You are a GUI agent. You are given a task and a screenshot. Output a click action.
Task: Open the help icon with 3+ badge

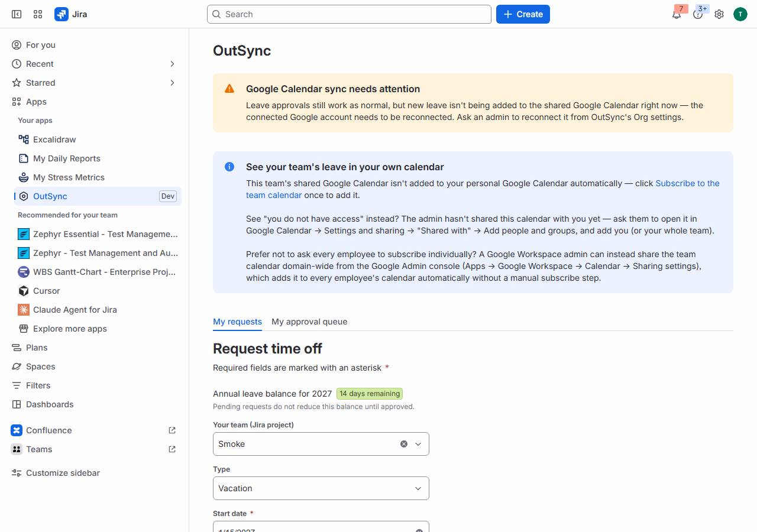[698, 14]
